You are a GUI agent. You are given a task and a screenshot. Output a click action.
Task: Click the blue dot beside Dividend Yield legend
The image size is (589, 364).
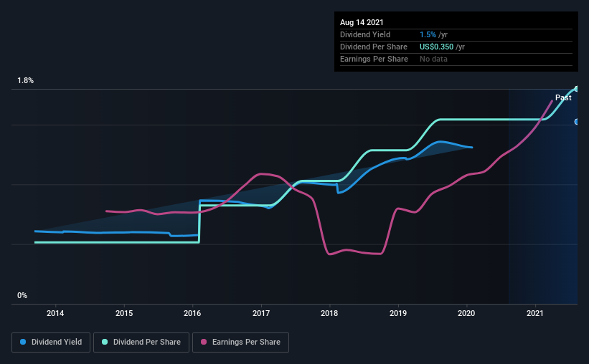point(24,343)
